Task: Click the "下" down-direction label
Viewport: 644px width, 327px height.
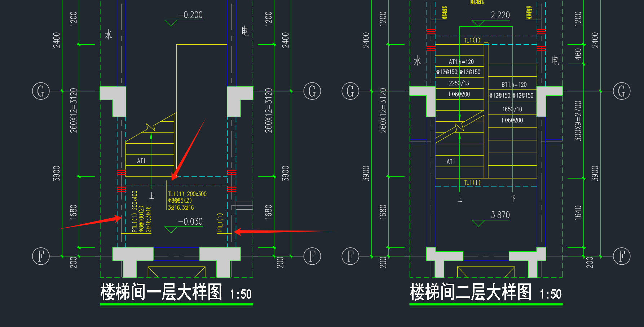Action: pos(513,199)
